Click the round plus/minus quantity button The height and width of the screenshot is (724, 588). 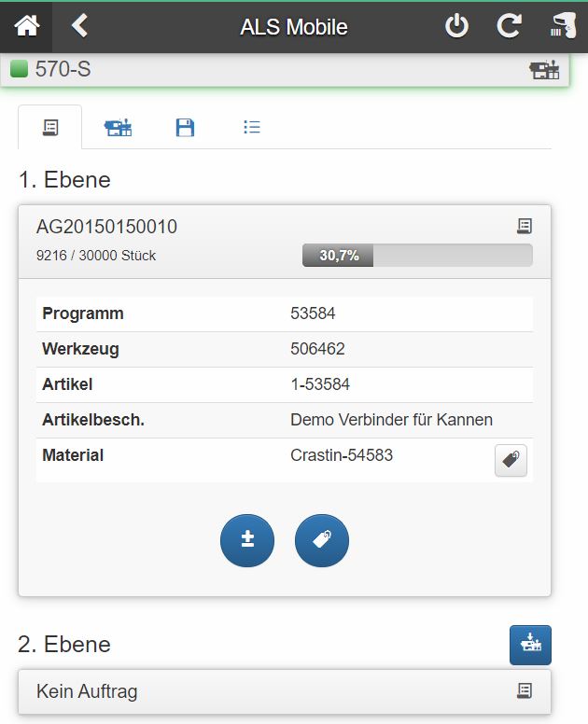[x=247, y=540]
